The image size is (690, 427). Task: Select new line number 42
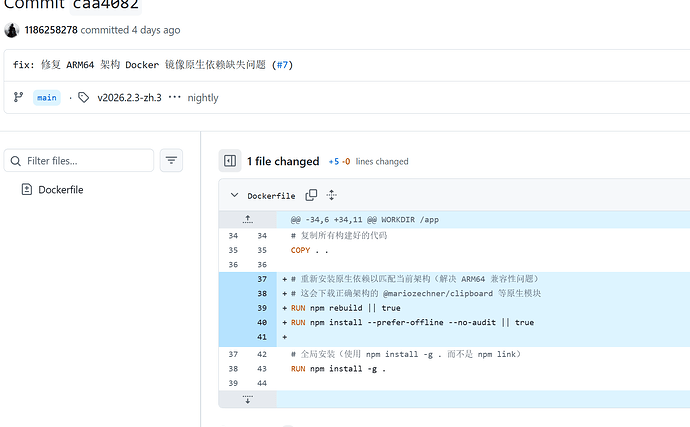(262, 354)
